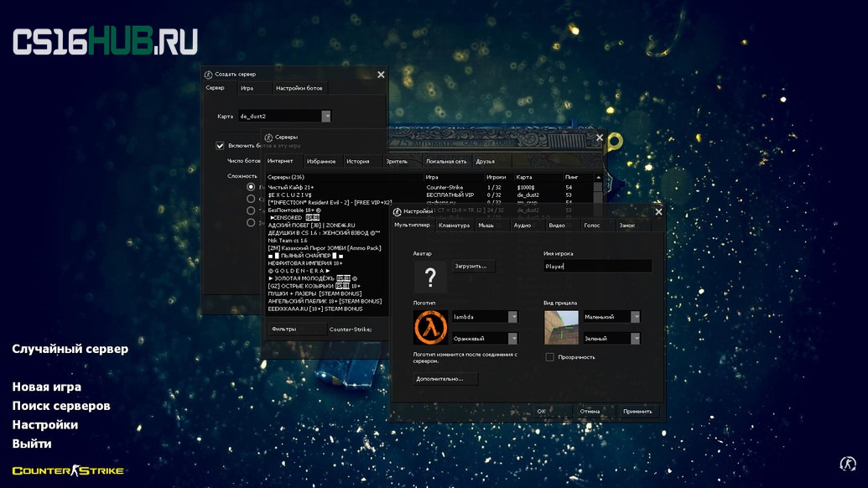Screen dimensions: 868x488
Task: Select the first Сложность radio option
Action: (x=251, y=187)
